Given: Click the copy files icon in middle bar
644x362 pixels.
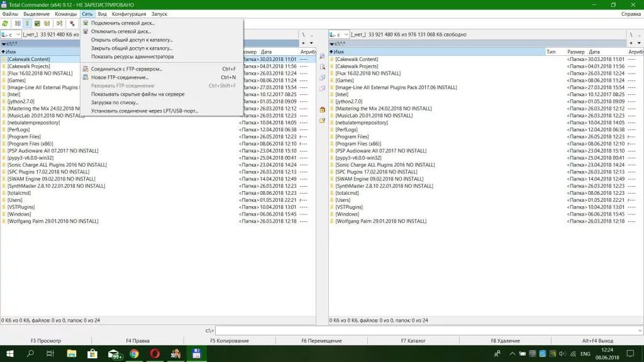Looking at the screenshot, I should pyautogui.click(x=323, y=77).
